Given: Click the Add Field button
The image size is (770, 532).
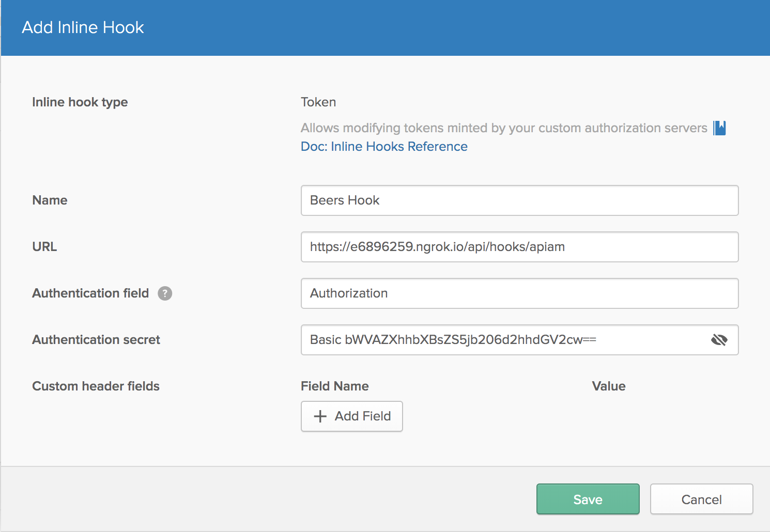Looking at the screenshot, I should click(352, 416).
